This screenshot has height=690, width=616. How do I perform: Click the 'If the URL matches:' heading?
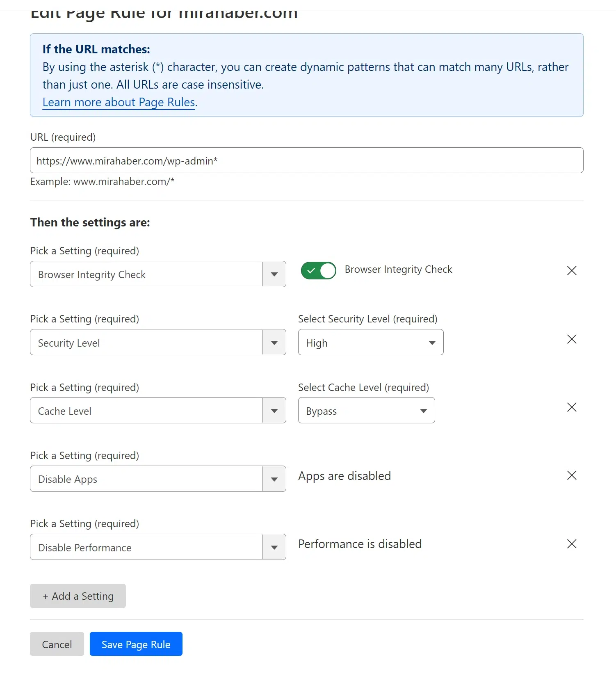coord(96,49)
